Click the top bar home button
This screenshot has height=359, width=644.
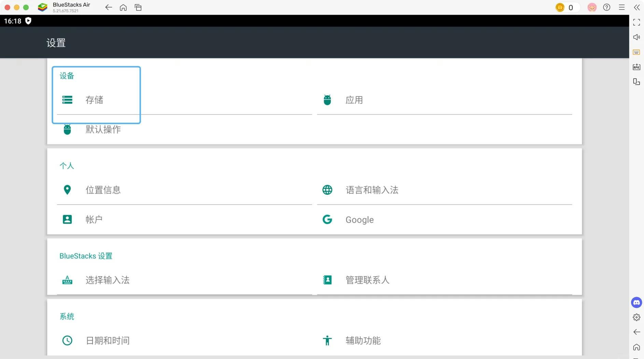pyautogui.click(x=123, y=7)
